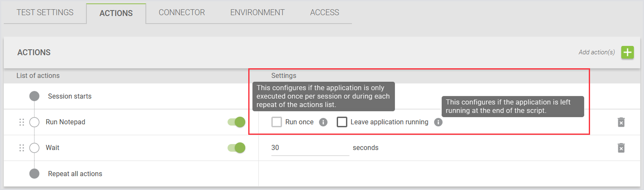Click info icon beside Leave application running
Image resolution: width=644 pixels, height=190 pixels.
pos(438,122)
